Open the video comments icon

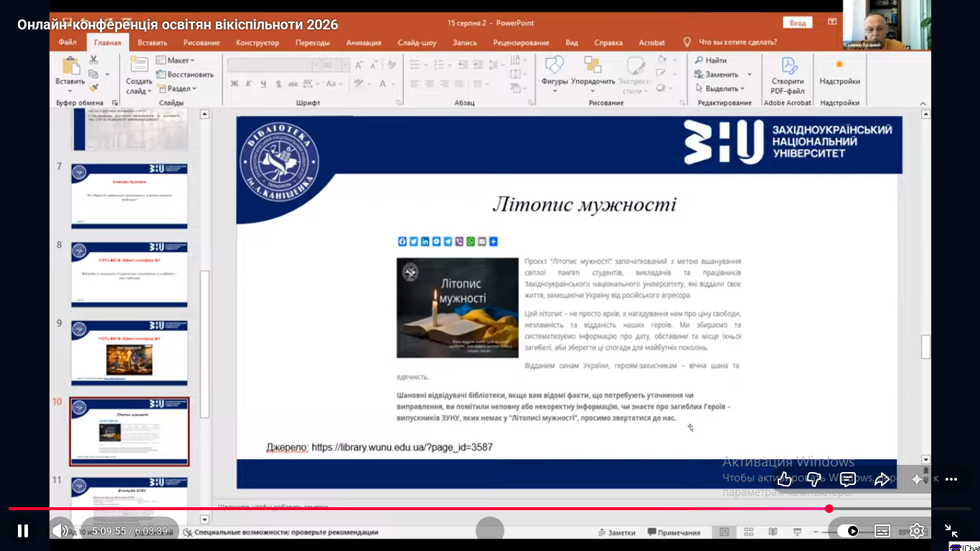tap(847, 479)
